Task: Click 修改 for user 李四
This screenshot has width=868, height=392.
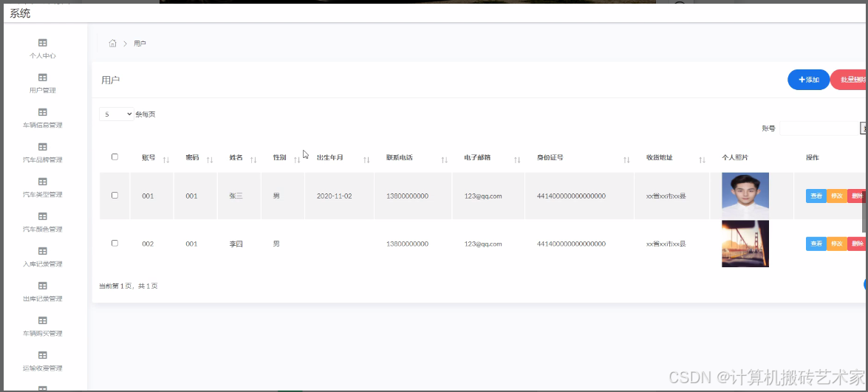Action: point(837,244)
